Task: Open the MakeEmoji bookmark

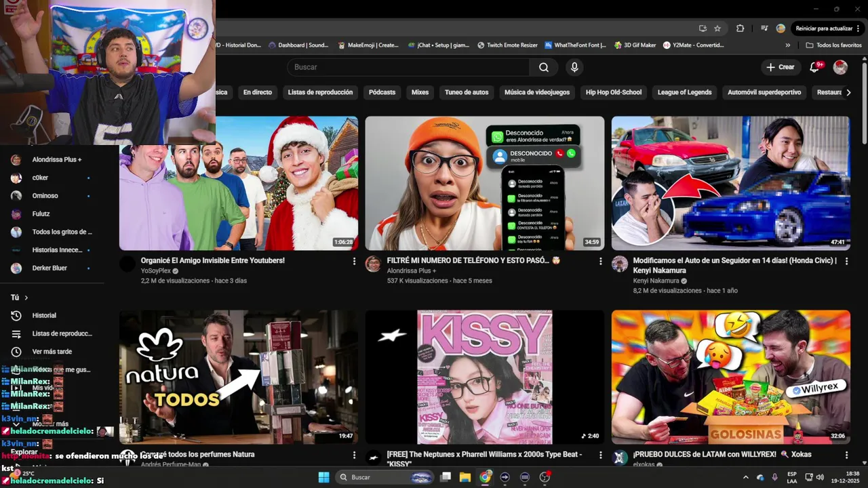Action: 368,45
